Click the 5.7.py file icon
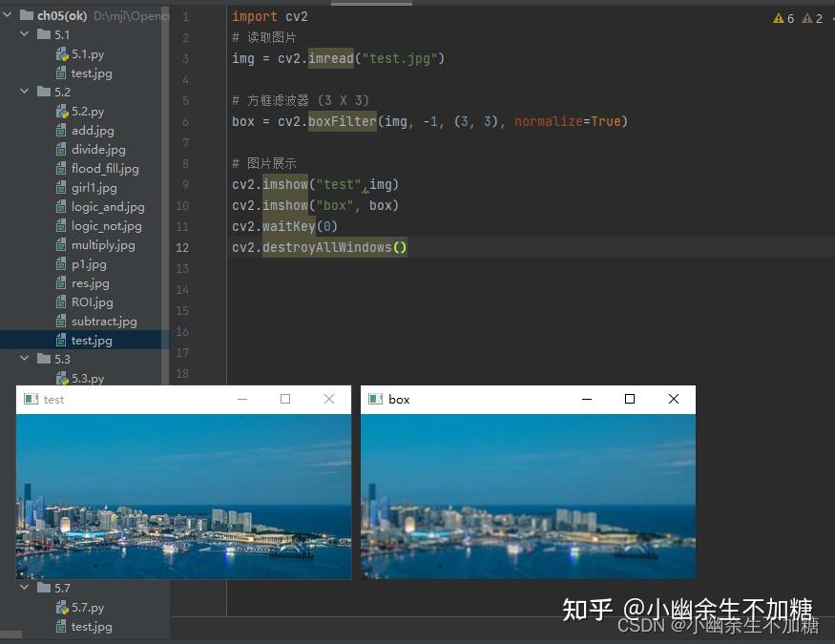The image size is (835, 644). coord(62,607)
